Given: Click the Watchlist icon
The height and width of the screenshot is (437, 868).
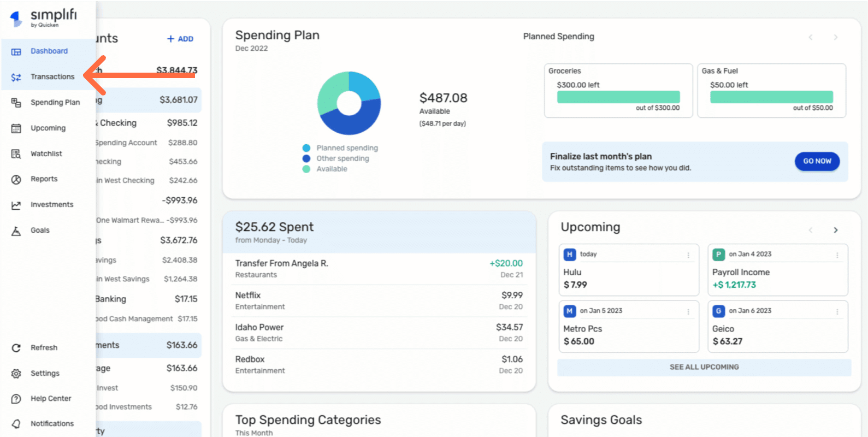Looking at the screenshot, I should [16, 154].
